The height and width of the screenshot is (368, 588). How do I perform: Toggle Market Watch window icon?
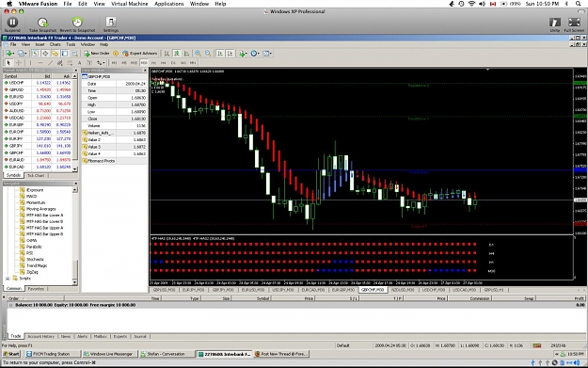[x=35, y=54]
